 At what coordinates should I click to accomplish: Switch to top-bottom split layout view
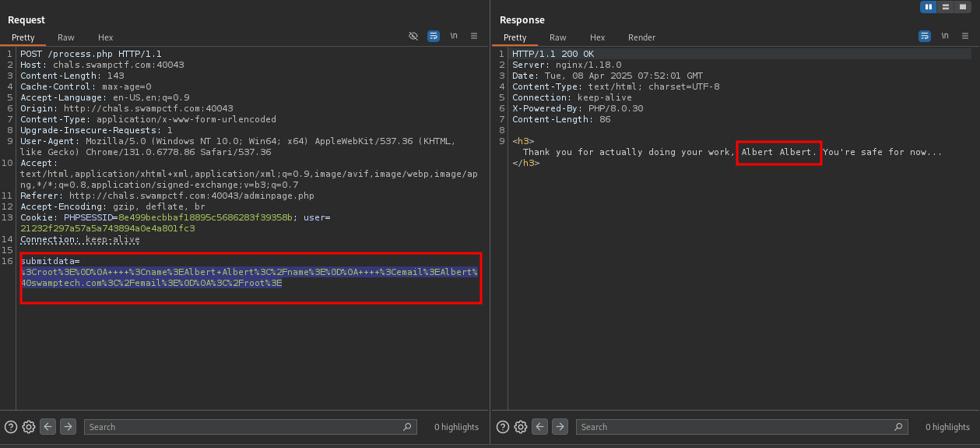946,7
